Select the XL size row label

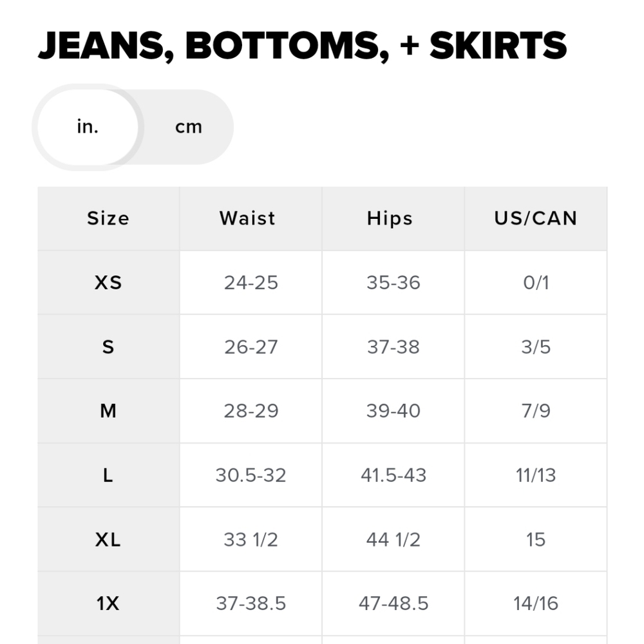coord(108,540)
